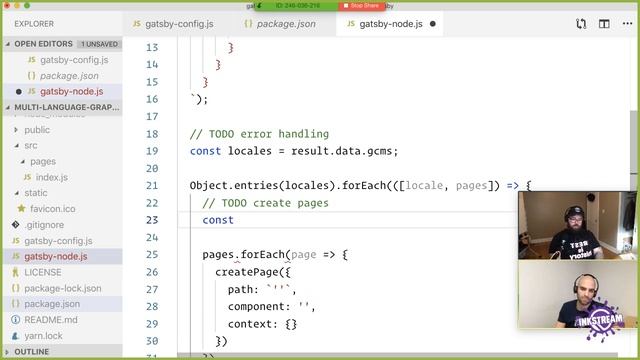Select the gatsby-node.js editor tab
This screenshot has width=640, height=360.
pos(390,24)
